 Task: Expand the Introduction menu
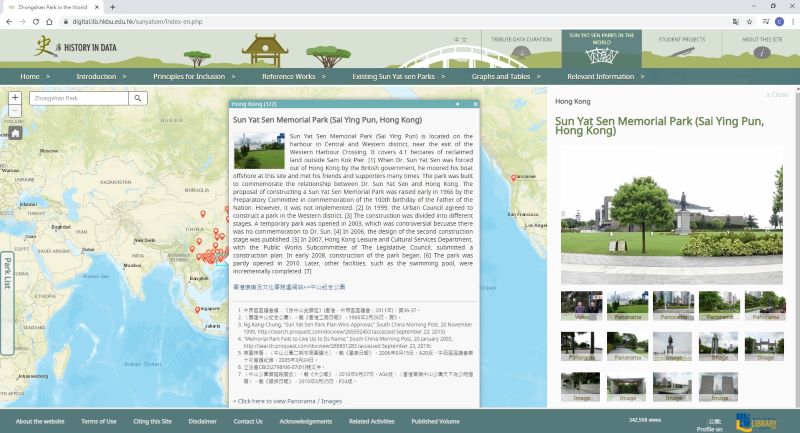tap(101, 77)
